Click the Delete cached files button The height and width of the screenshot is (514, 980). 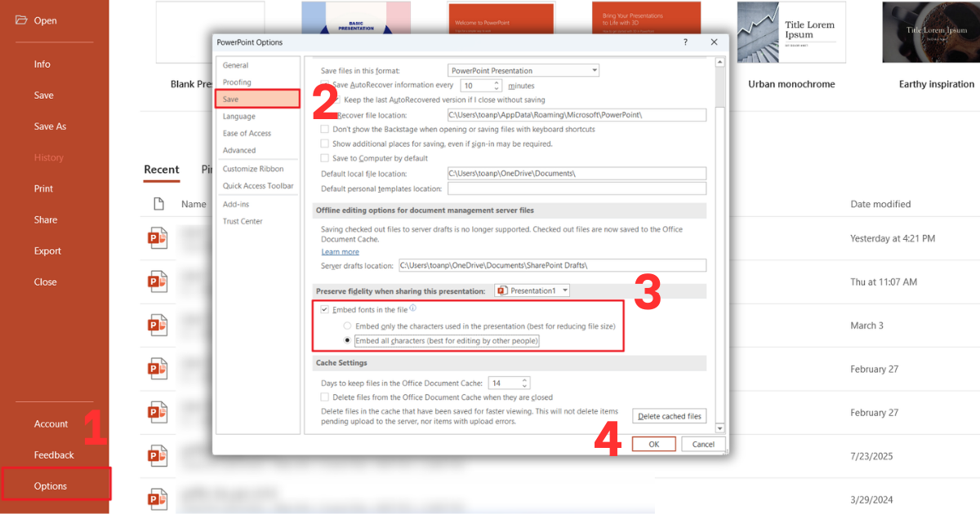pyautogui.click(x=669, y=415)
